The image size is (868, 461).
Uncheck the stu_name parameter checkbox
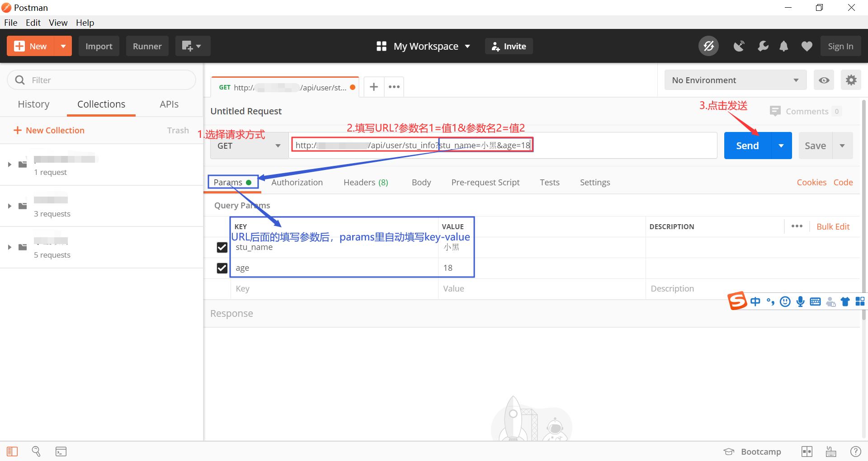click(x=222, y=247)
